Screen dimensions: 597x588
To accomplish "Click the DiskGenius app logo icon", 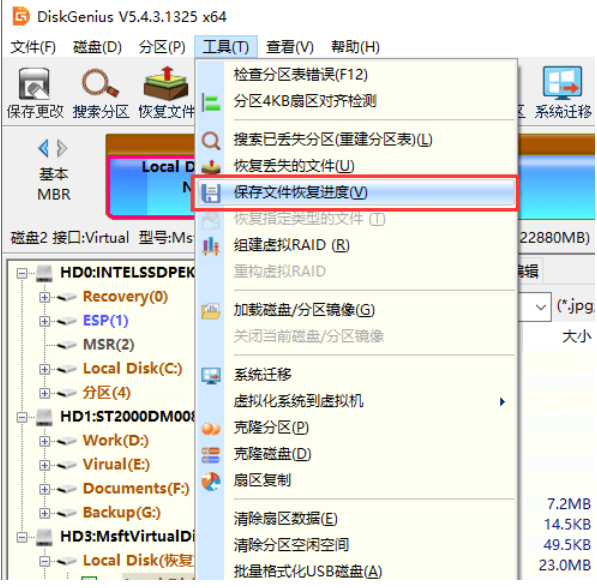I will 21,16.
